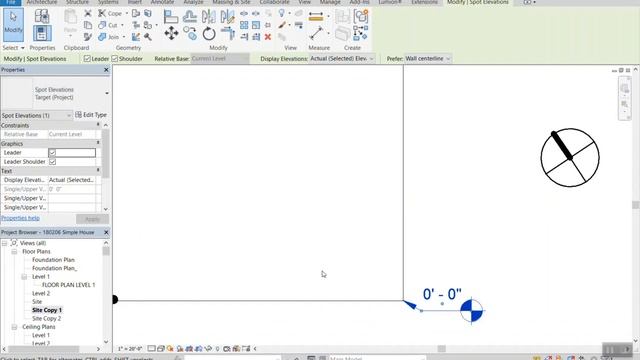Select the Modify tool
This screenshot has width=640, height=360.
tap(13, 25)
